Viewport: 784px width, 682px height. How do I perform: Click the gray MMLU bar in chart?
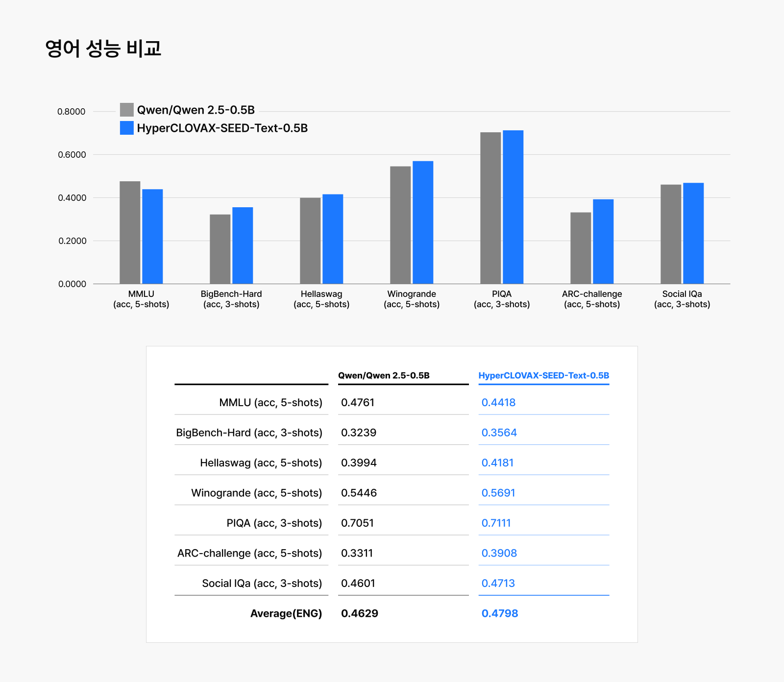coord(130,233)
